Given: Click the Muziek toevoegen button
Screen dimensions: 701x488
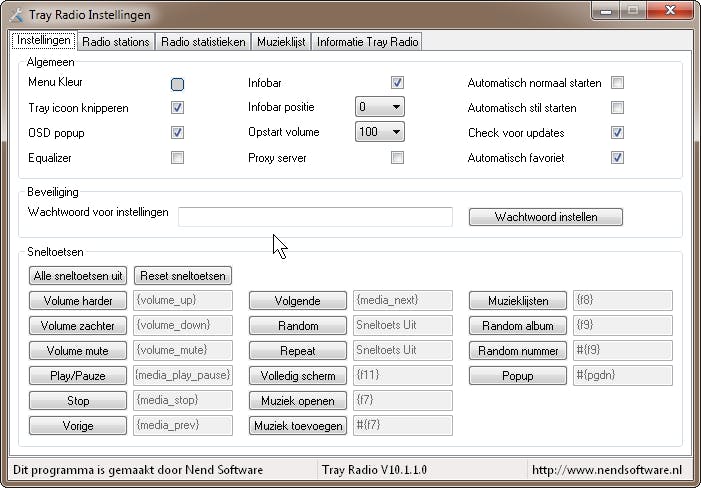Looking at the screenshot, I should pos(298,426).
